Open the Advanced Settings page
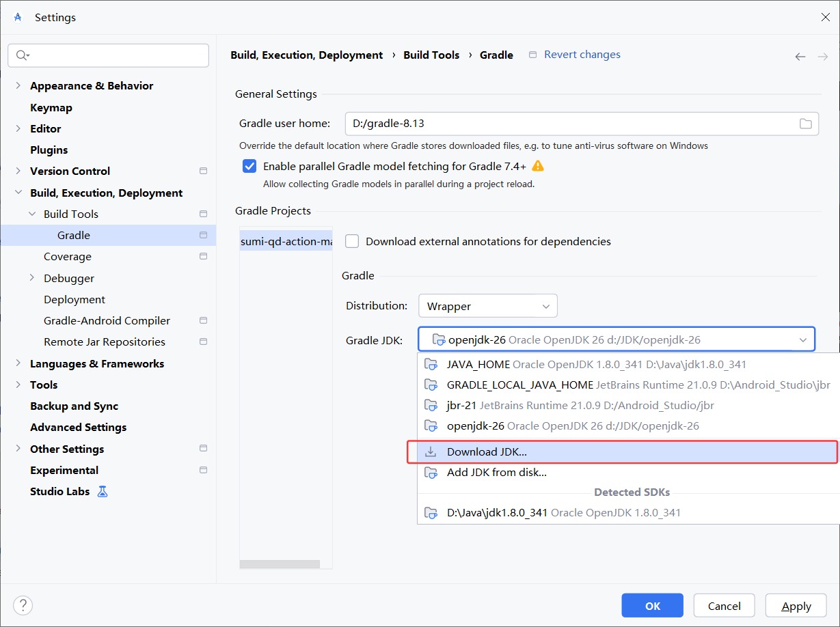Image resolution: width=840 pixels, height=627 pixels. pyautogui.click(x=79, y=427)
